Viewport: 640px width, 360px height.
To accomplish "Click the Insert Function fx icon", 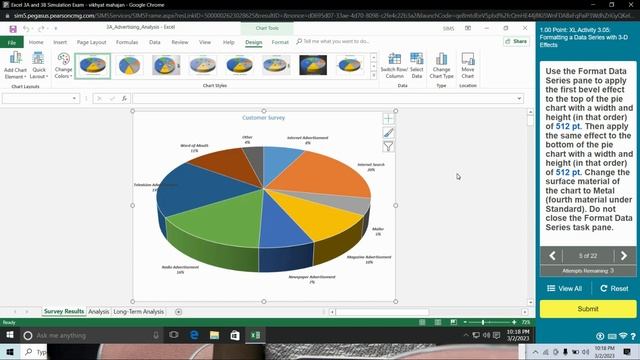I will 124,98.
